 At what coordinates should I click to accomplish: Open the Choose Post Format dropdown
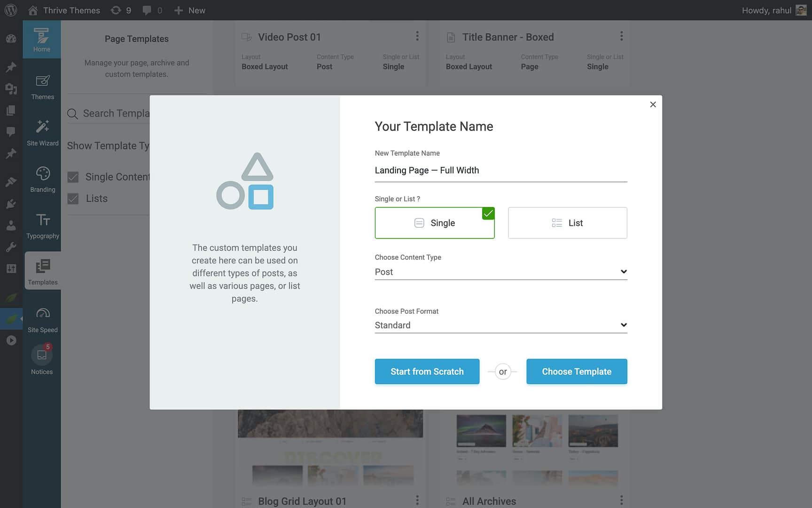coord(500,325)
